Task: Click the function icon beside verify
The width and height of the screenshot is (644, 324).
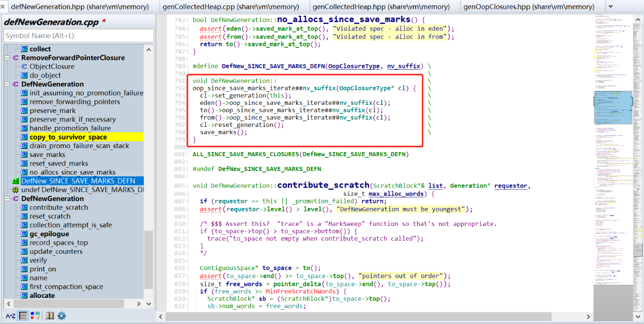Action: coord(24,260)
